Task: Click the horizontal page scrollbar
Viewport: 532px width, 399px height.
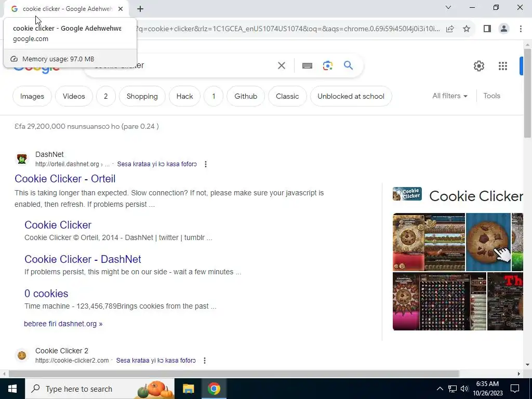Action: pos(234,374)
